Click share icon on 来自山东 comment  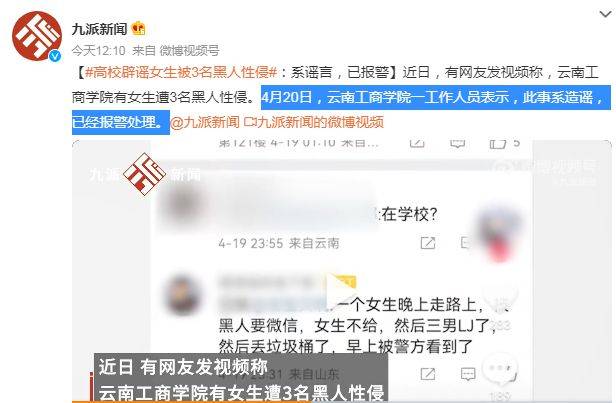[x=428, y=374]
